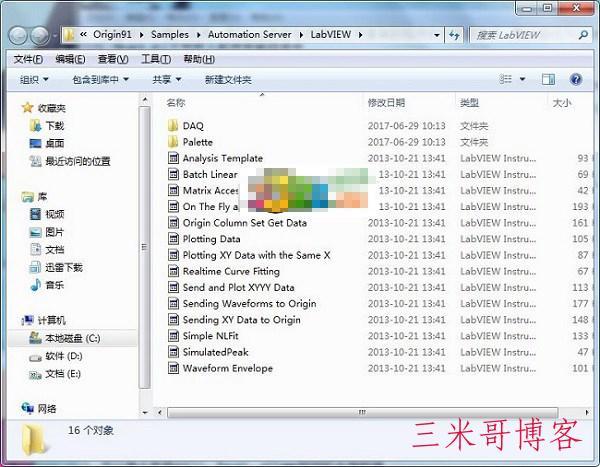This screenshot has height=467, width=600.
Task: Click Samples in the address path
Action: pos(170,35)
